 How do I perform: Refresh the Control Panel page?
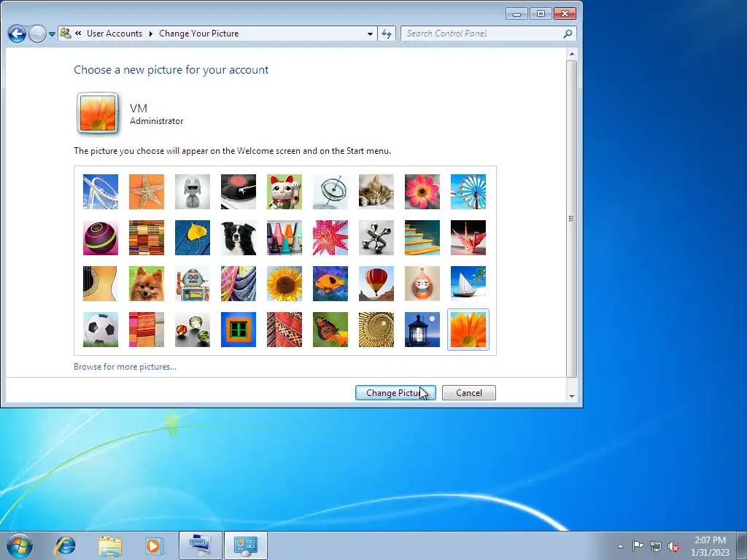[x=387, y=34]
